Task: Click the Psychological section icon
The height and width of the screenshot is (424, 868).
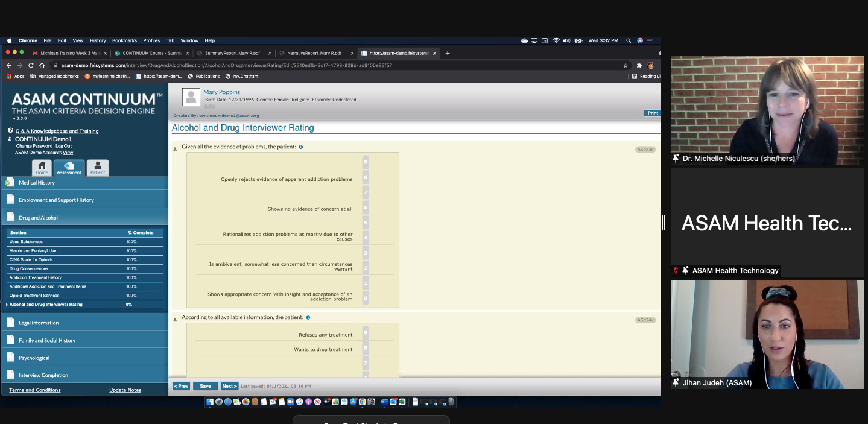Action: pos(11,358)
